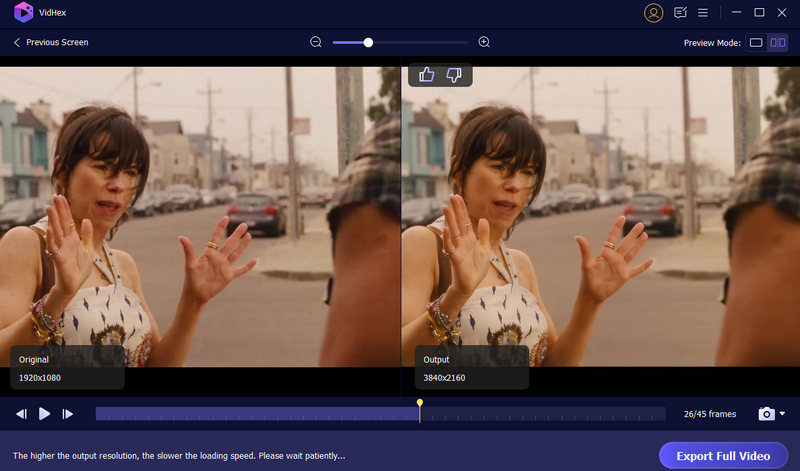Switch to single-view preview mode
Viewport: 800px width, 471px height.
click(x=756, y=43)
